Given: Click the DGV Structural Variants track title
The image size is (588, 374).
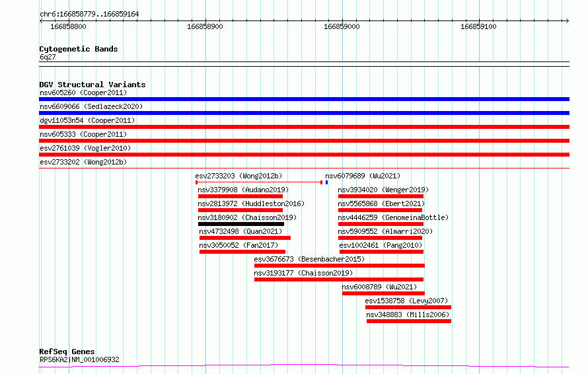Looking at the screenshot, I should [x=92, y=85].
